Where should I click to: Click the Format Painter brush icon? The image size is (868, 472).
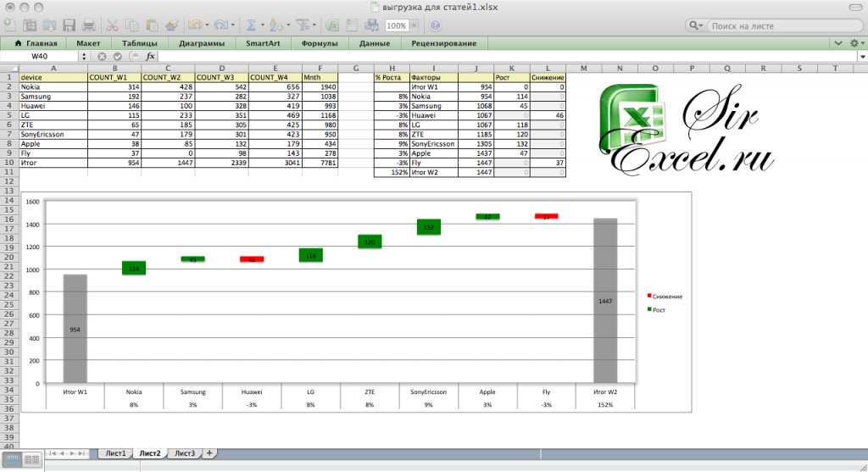point(171,25)
